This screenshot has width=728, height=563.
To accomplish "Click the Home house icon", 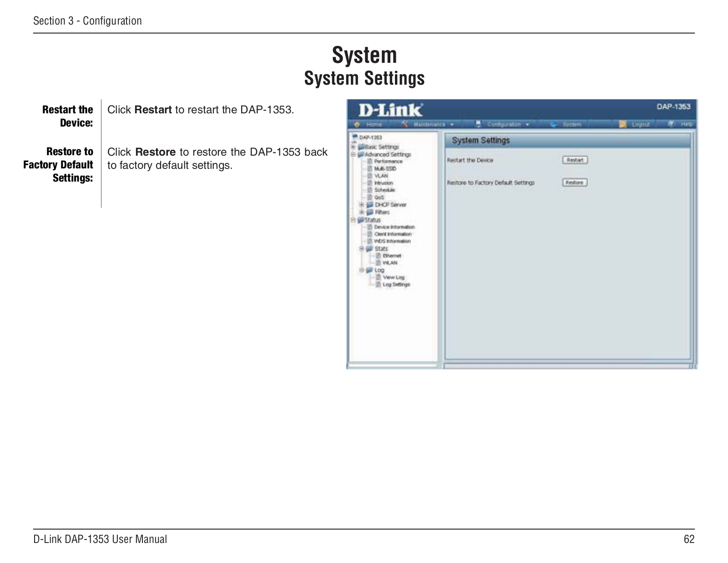I will pos(357,124).
